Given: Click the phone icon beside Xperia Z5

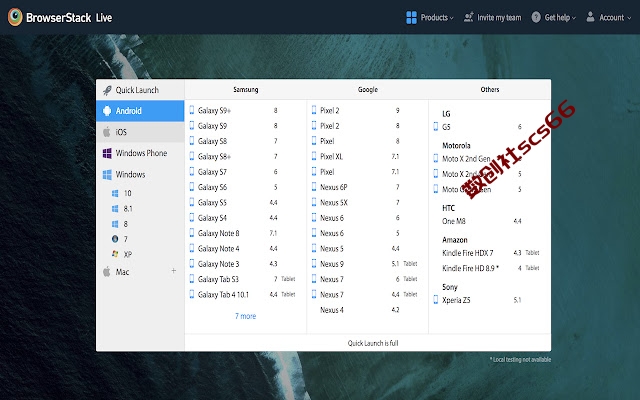Looking at the screenshot, I should (x=436, y=300).
